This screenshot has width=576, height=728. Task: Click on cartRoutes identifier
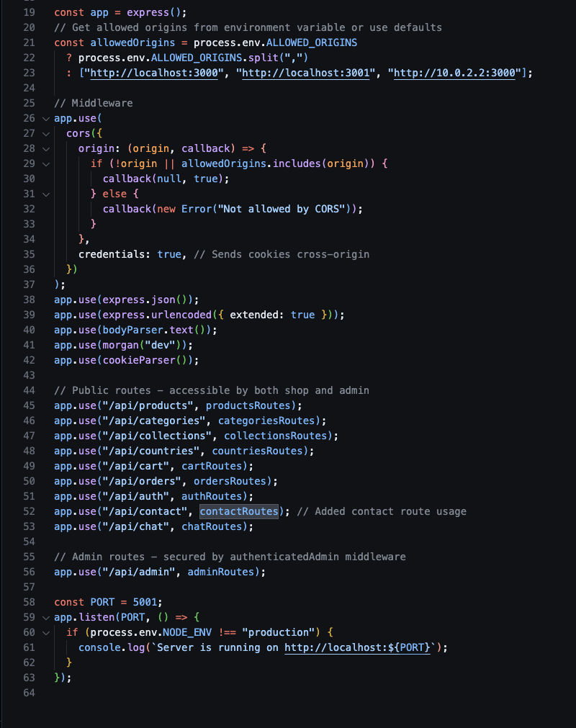(212, 466)
